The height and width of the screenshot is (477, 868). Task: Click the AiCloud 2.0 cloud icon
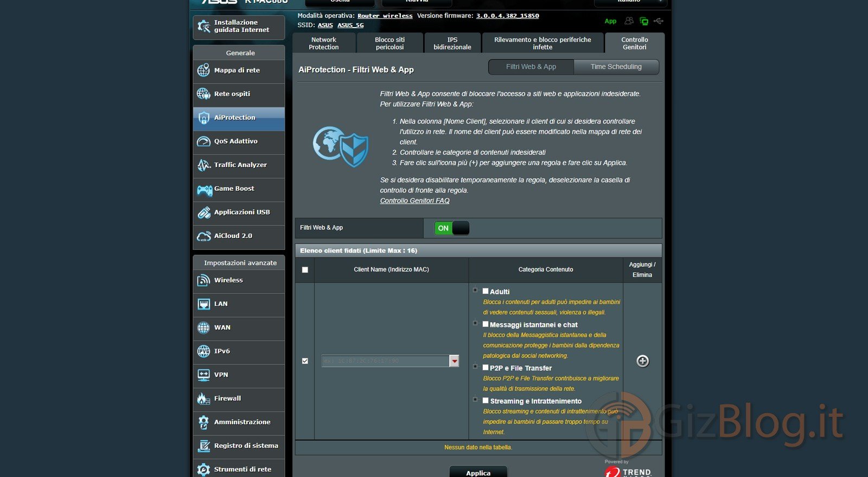coord(203,236)
